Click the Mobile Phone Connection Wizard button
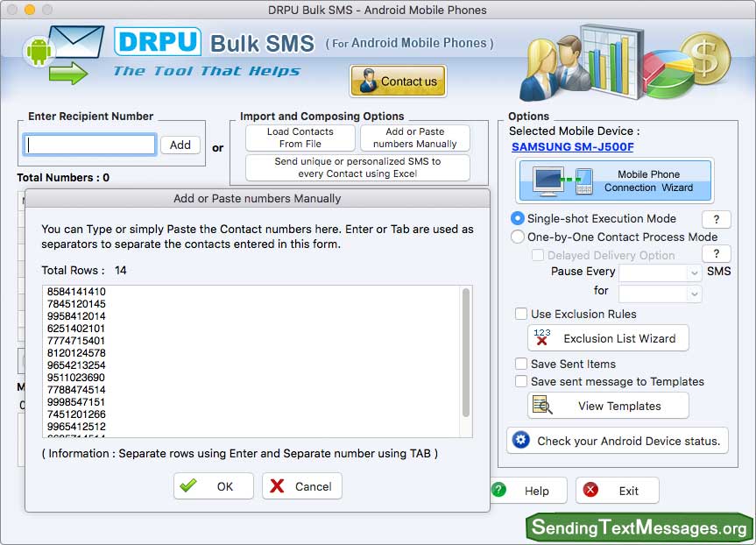This screenshot has width=756, height=545. [x=615, y=180]
